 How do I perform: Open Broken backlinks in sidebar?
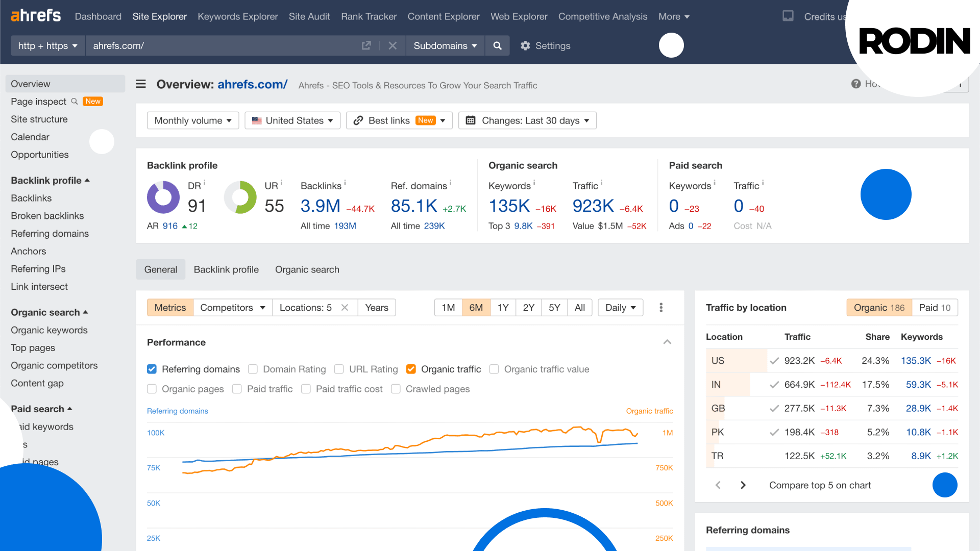47,215
